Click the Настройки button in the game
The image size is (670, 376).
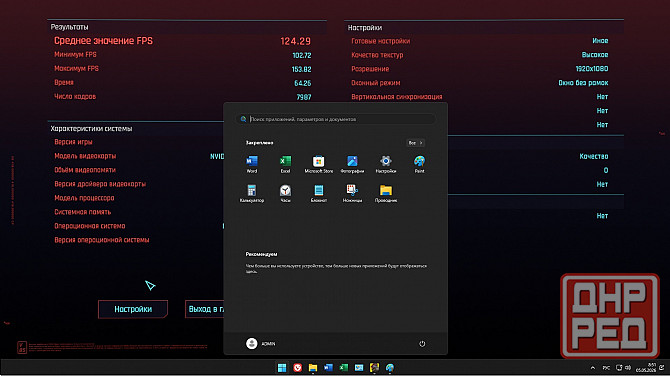click(x=133, y=309)
